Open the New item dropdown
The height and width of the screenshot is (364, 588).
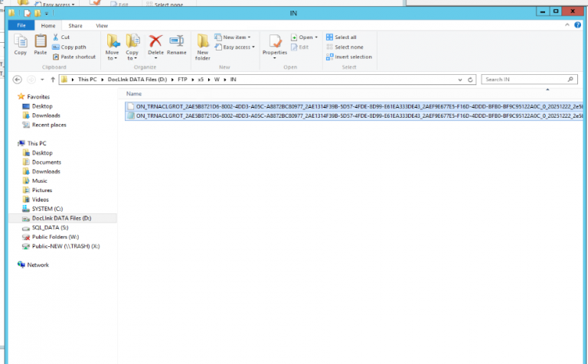233,37
